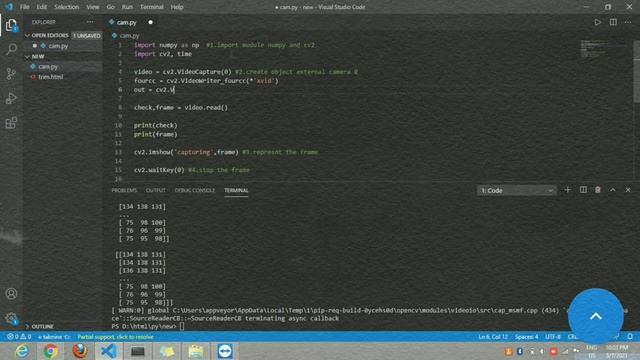Open the Accounts icon in activity bar
The image size is (640, 360).
click(x=11, y=293)
